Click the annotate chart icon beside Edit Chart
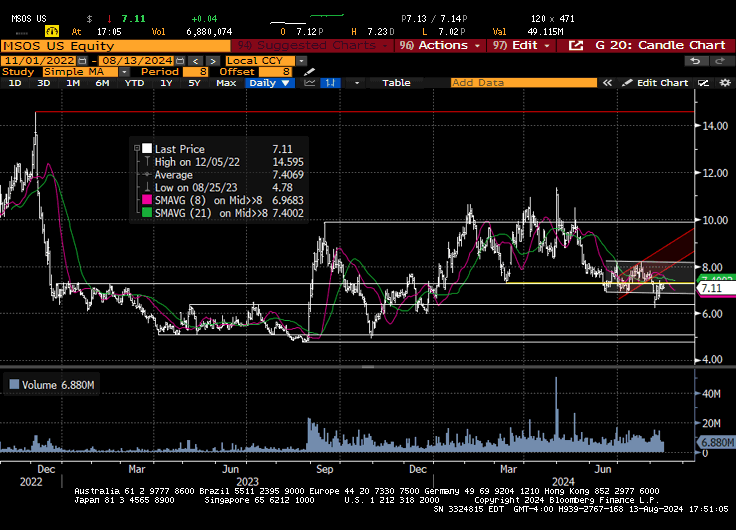This screenshot has width=736, height=530. (703, 83)
